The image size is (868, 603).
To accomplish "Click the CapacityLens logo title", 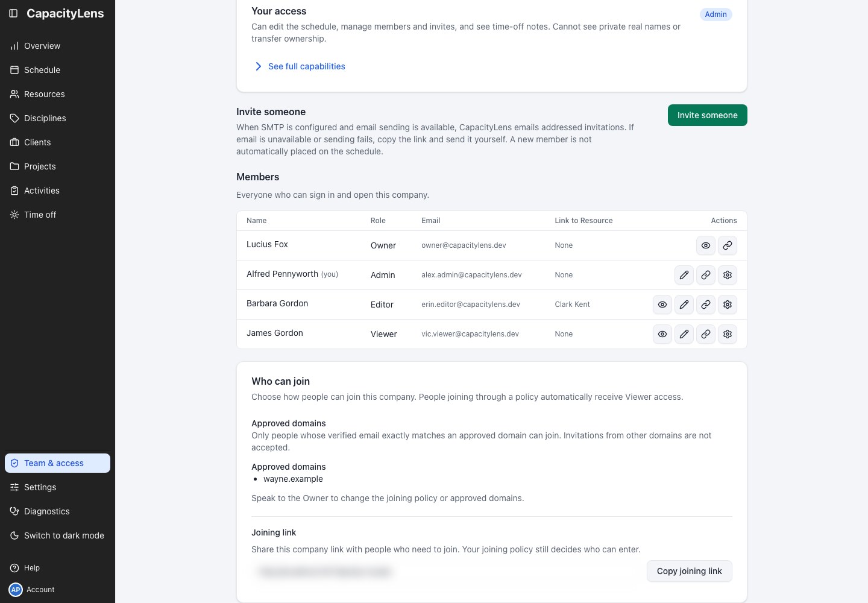I will [65, 13].
